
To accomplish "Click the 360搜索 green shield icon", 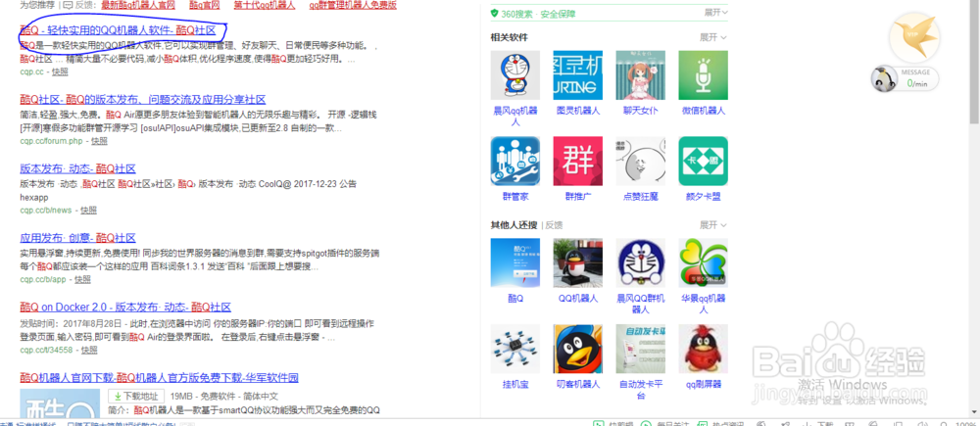I will click(x=494, y=13).
